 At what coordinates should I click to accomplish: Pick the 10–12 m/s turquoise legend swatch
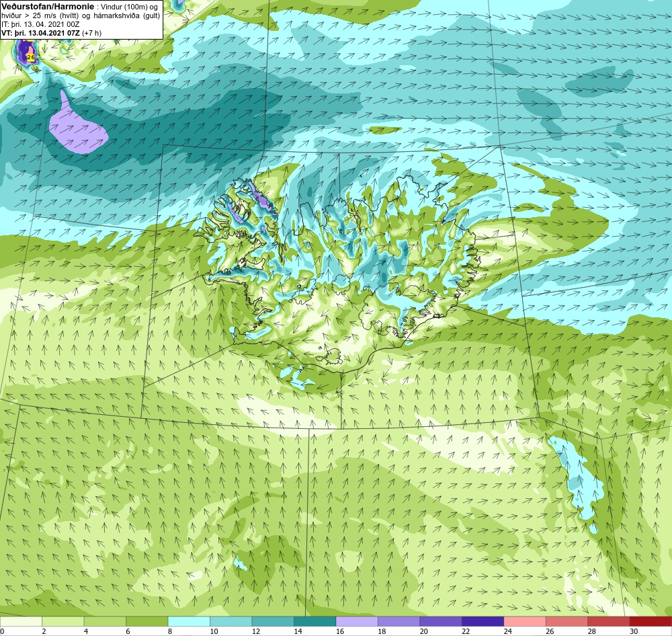pos(231,621)
